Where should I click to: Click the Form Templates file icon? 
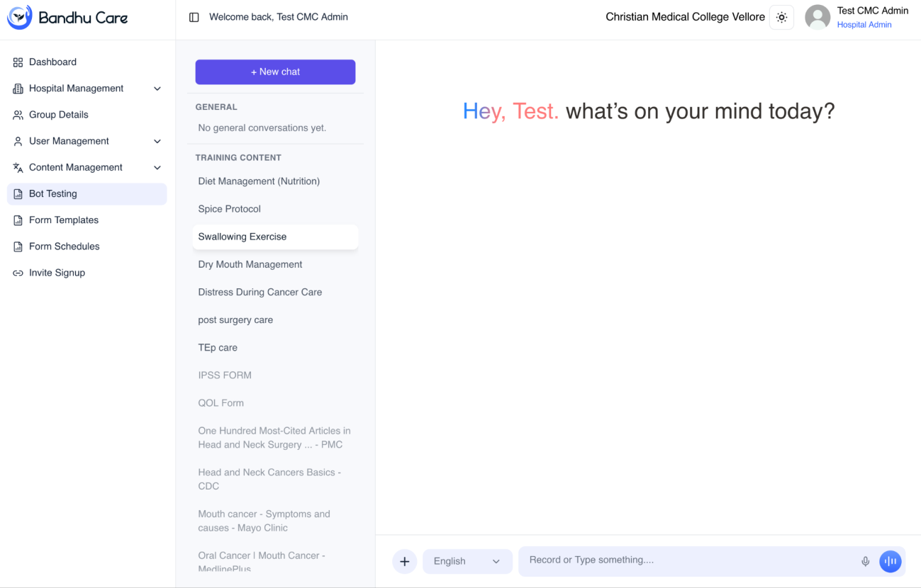coord(18,220)
